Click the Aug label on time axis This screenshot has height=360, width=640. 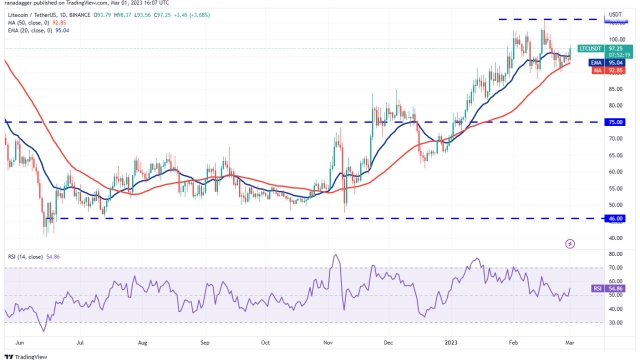click(142, 343)
